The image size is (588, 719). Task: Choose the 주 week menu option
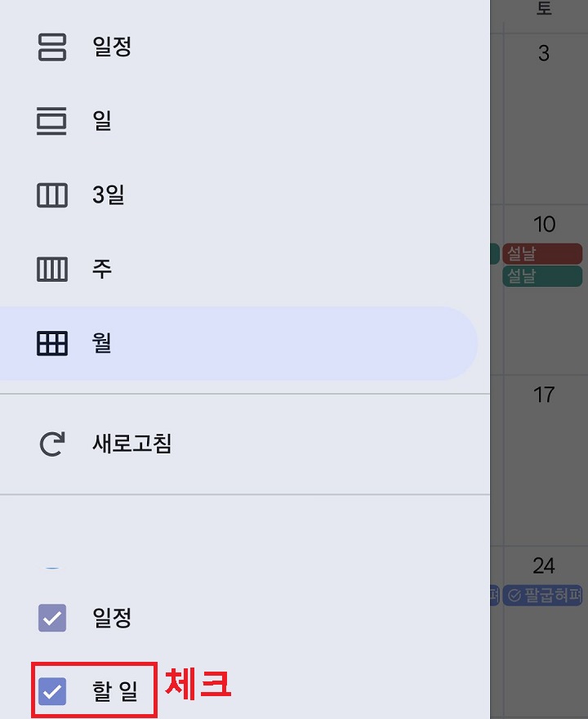coord(101,269)
